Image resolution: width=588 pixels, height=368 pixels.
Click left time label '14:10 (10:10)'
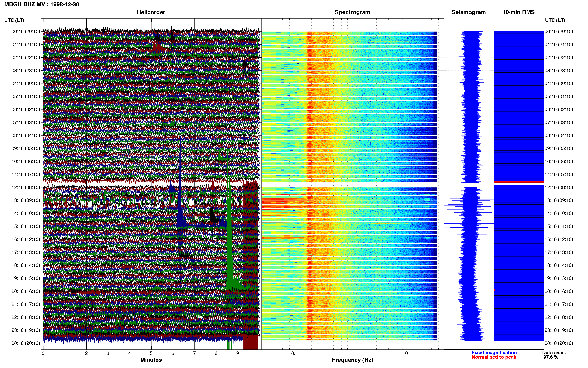click(x=26, y=213)
